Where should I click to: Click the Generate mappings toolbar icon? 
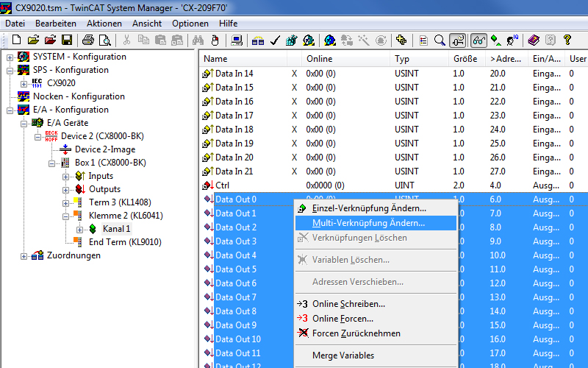[x=258, y=40]
